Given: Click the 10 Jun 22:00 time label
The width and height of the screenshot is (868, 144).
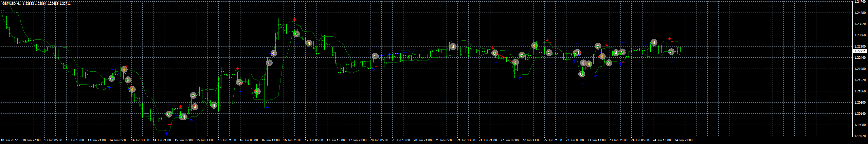Looking at the screenshot, I should point(32,140).
